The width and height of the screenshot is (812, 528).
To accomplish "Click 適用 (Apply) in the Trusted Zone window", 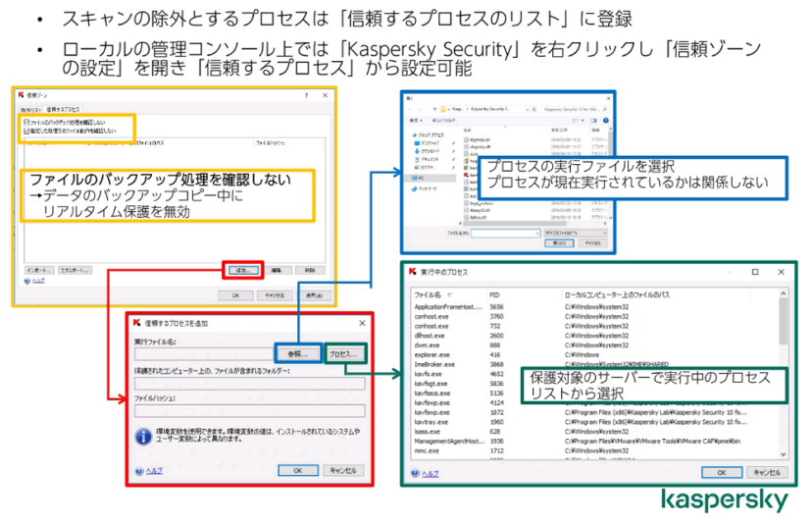I will pyautogui.click(x=314, y=295).
